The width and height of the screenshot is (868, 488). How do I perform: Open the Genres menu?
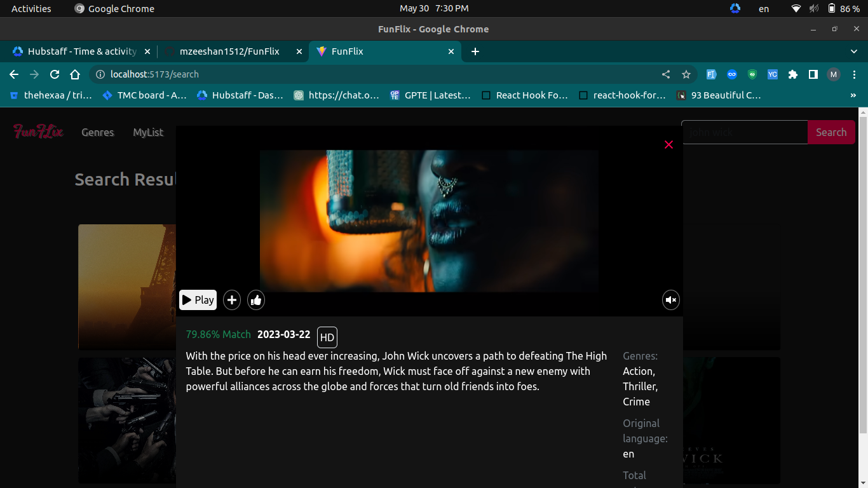tap(98, 132)
